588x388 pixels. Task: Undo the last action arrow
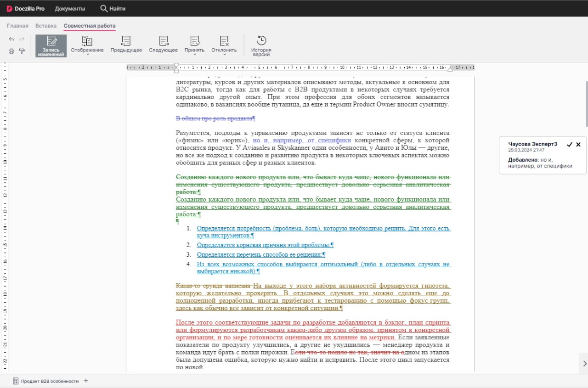click(11, 39)
